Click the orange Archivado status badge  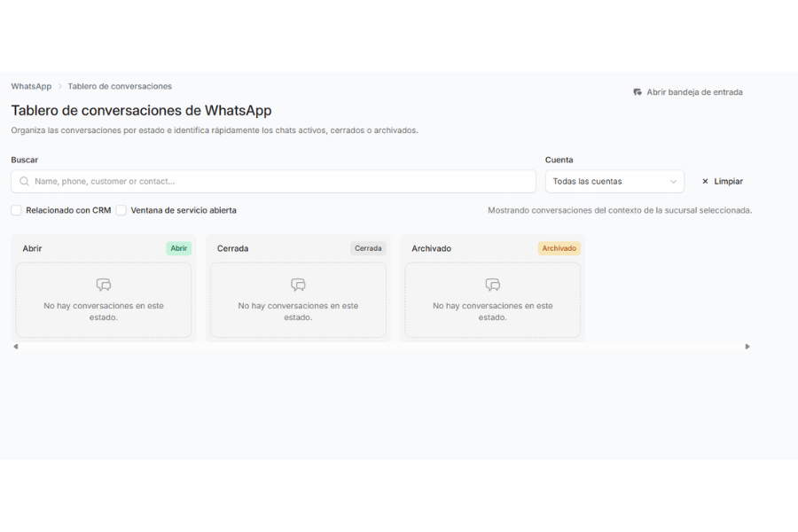pos(559,248)
